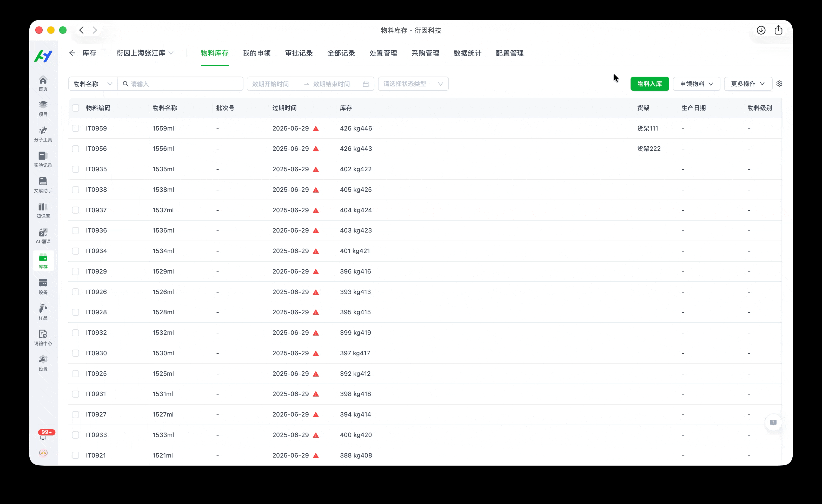Click the feedback bubble icon at bottom right
Screen dimensions: 822x504
773,422
